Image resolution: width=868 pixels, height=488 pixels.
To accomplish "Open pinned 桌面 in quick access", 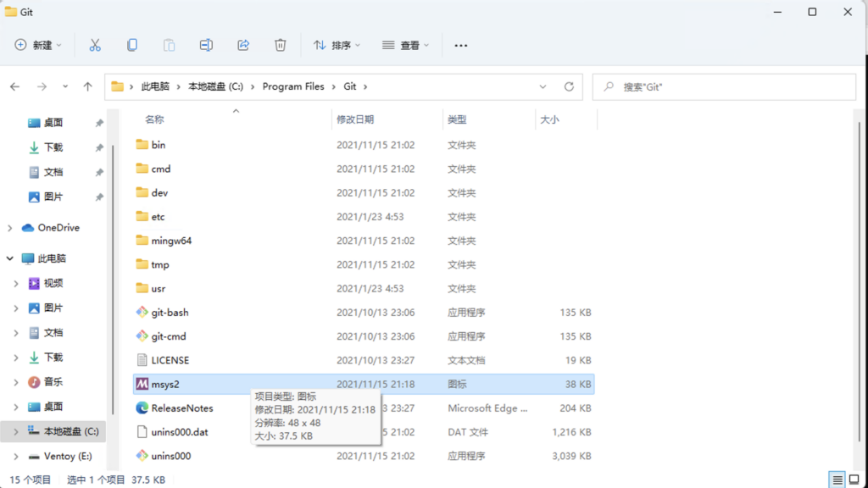I will coord(53,122).
